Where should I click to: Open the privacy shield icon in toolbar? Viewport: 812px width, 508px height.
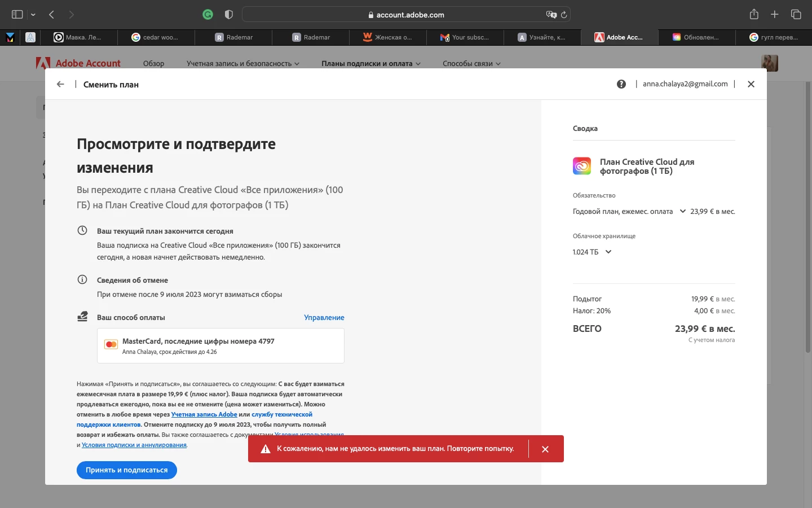click(228, 15)
